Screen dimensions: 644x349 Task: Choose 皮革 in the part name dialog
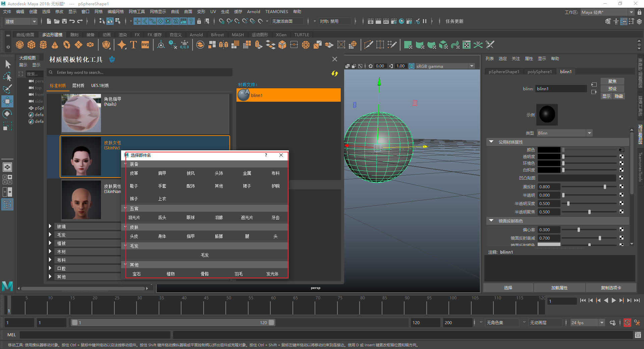click(x=134, y=173)
